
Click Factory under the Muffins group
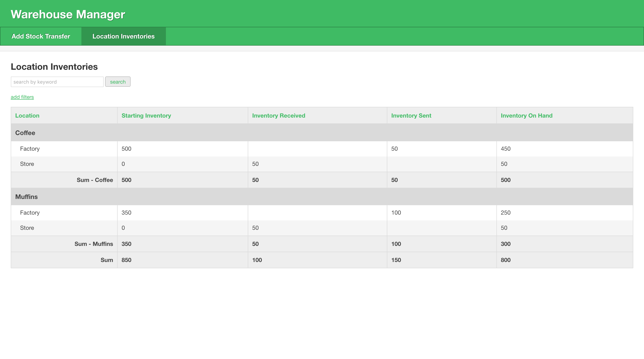30,213
